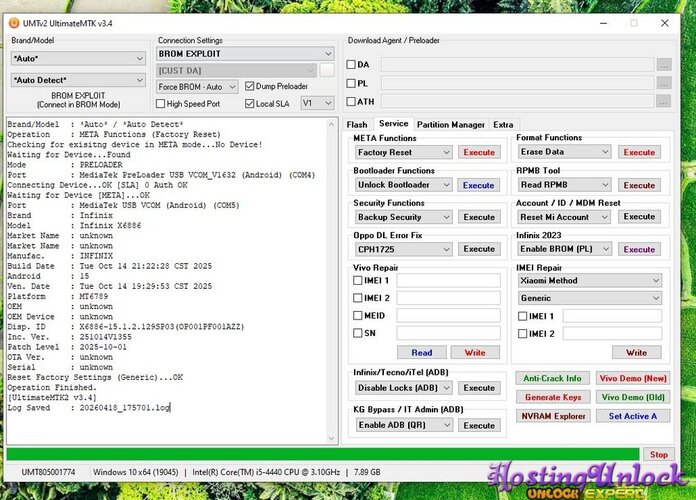This screenshot has height=500, width=696.
Task: Open the Generic IMEI Repair dropdown
Action: [x=590, y=298]
